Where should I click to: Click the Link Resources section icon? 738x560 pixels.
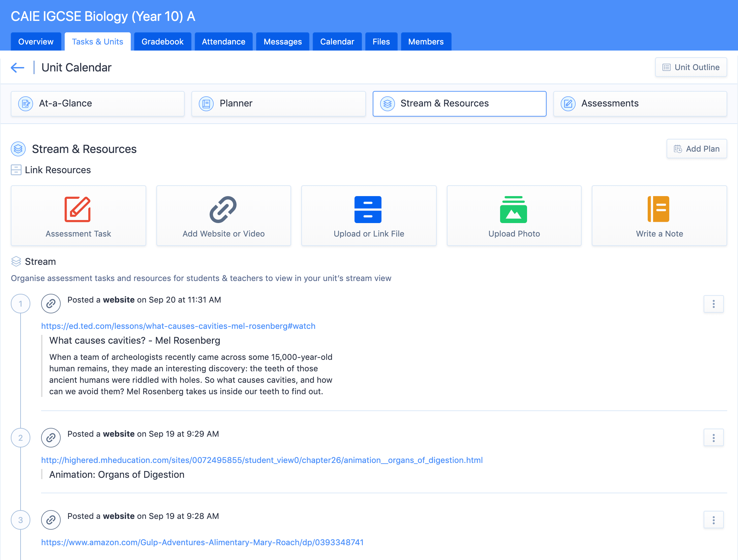coord(16,170)
